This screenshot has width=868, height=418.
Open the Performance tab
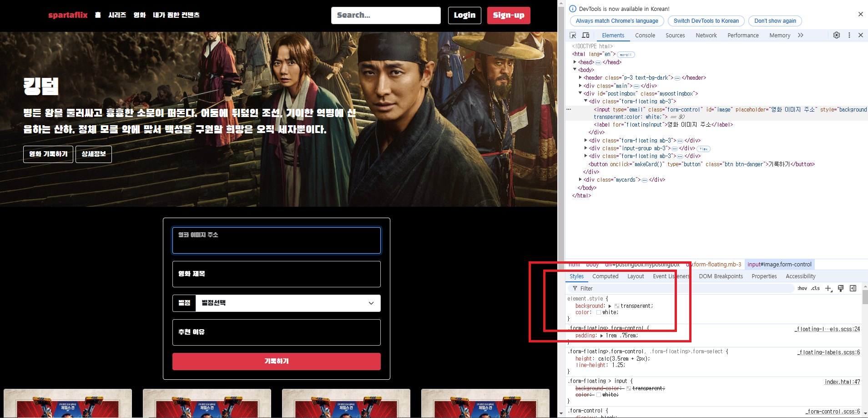click(x=743, y=35)
